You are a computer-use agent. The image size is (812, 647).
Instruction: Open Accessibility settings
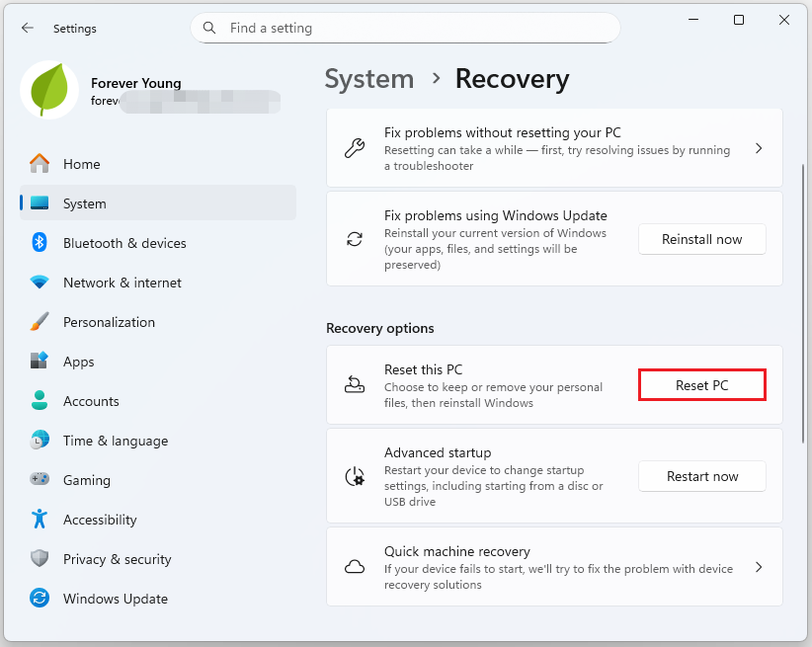[x=158, y=519]
